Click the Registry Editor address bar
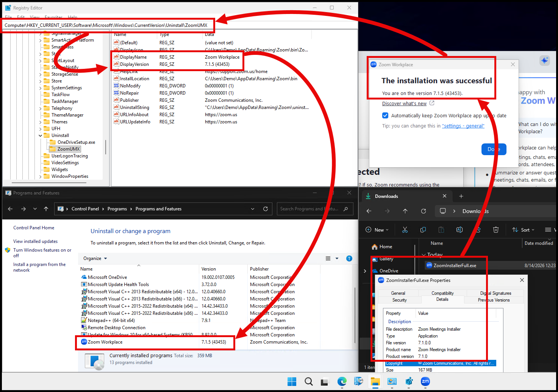The height and width of the screenshot is (392, 558). 108,25
